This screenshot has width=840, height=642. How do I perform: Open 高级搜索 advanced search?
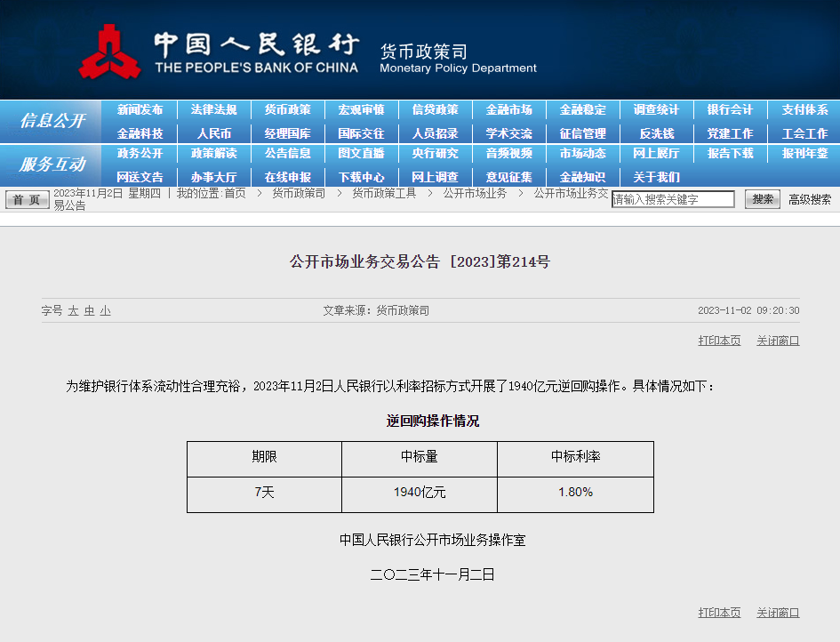tap(810, 200)
